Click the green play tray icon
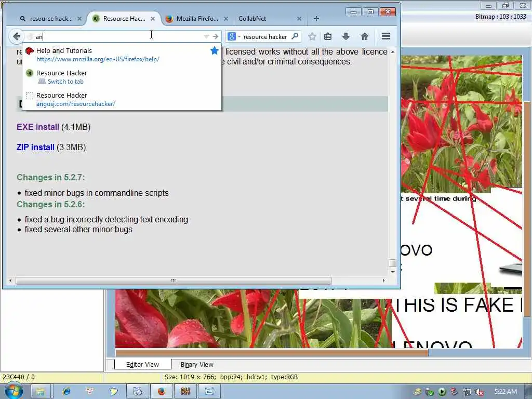Image resolution: width=532 pixels, height=399 pixels. point(442,392)
